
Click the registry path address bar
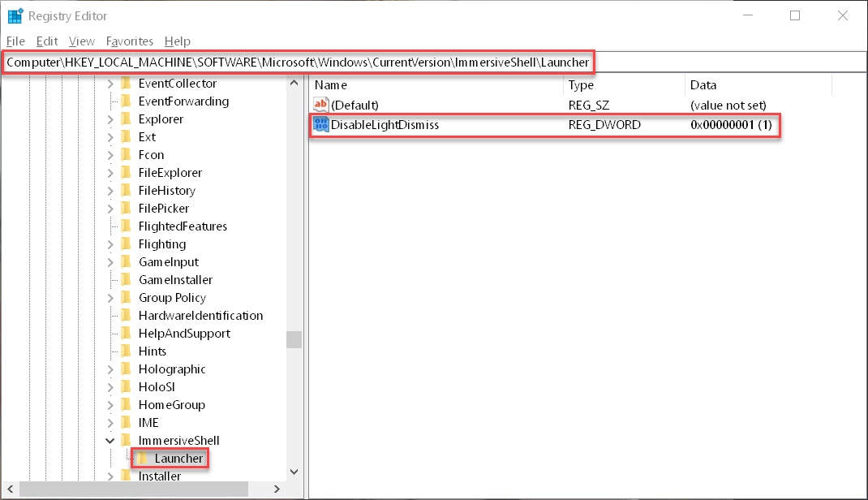coord(434,62)
